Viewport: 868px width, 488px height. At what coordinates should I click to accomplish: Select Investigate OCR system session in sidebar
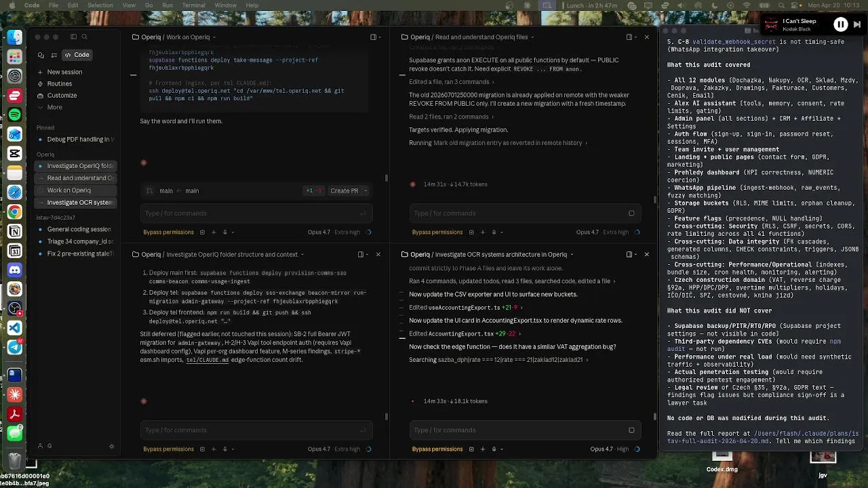pos(76,203)
